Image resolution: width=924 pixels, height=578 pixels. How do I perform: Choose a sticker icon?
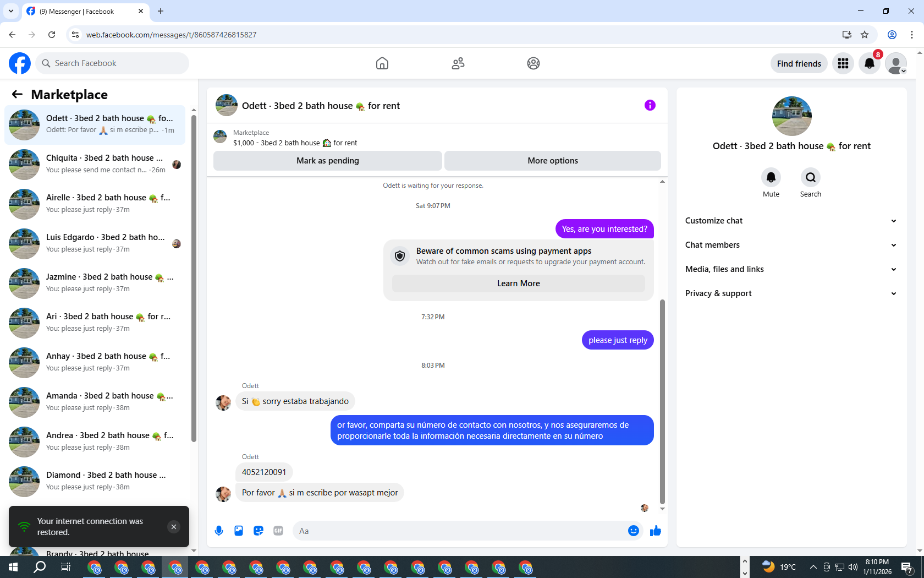[258, 531]
